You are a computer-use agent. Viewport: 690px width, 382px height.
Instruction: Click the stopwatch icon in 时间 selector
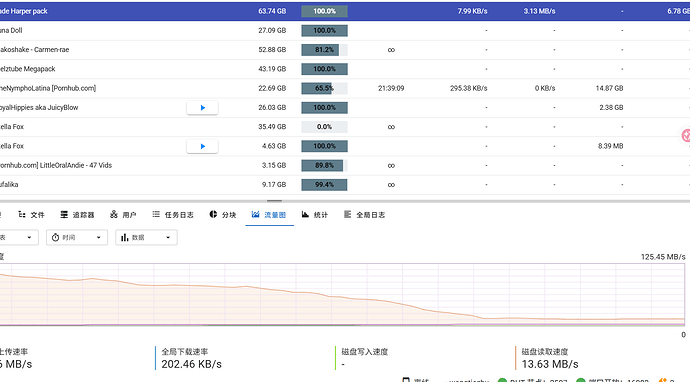pos(55,238)
